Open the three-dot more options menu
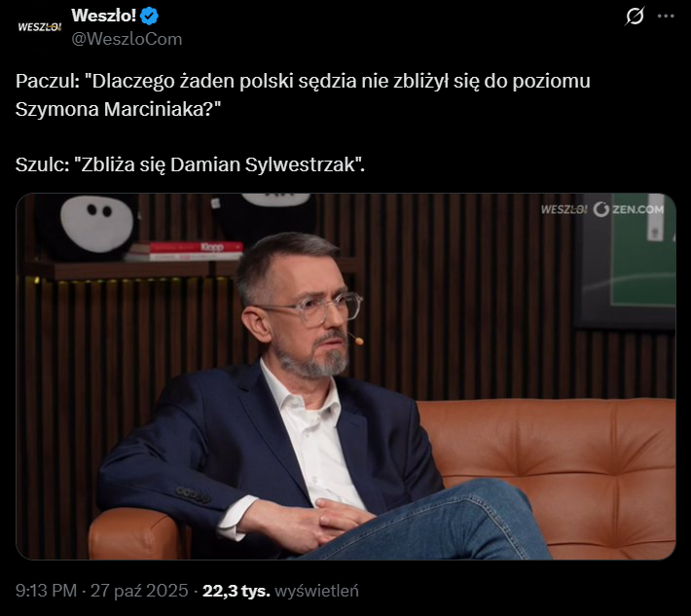This screenshot has width=691, height=616. point(666,17)
